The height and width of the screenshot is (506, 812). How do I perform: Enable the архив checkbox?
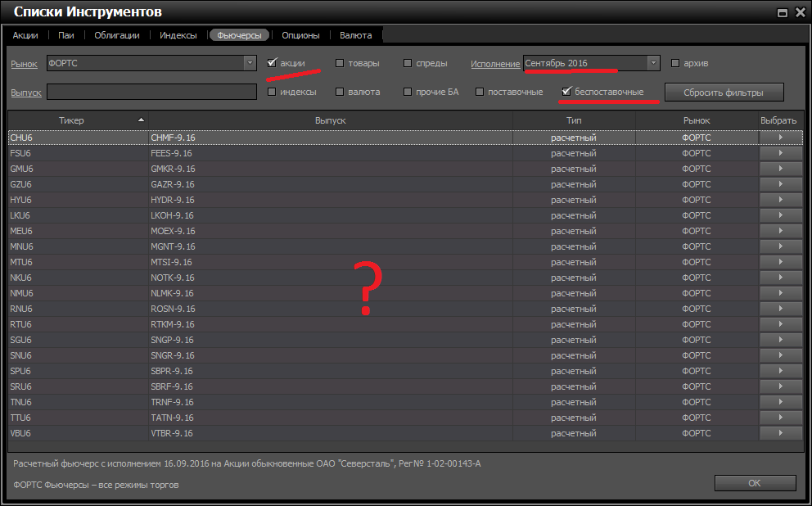[675, 63]
